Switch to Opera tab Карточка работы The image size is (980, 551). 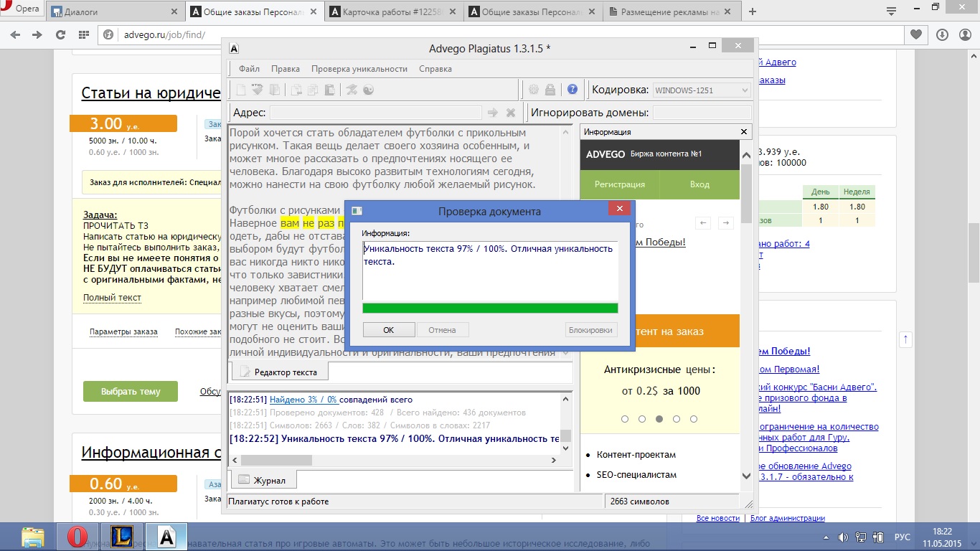coord(393,12)
